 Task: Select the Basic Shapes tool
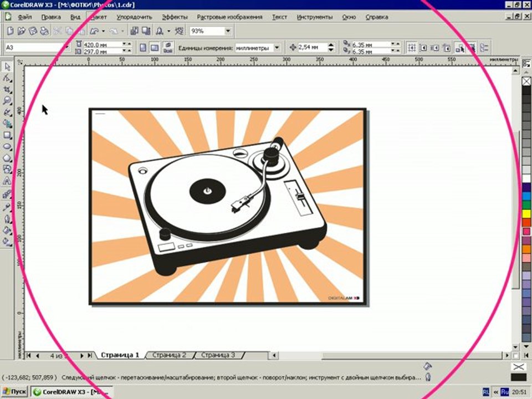[7, 170]
